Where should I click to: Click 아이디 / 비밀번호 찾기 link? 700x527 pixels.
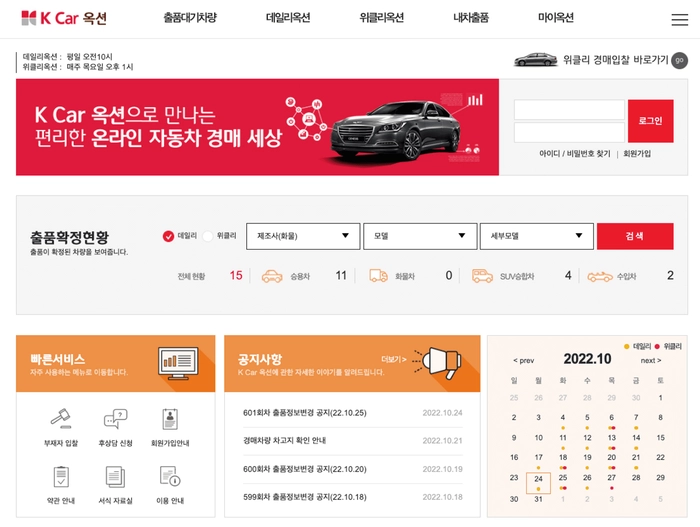[575, 154]
